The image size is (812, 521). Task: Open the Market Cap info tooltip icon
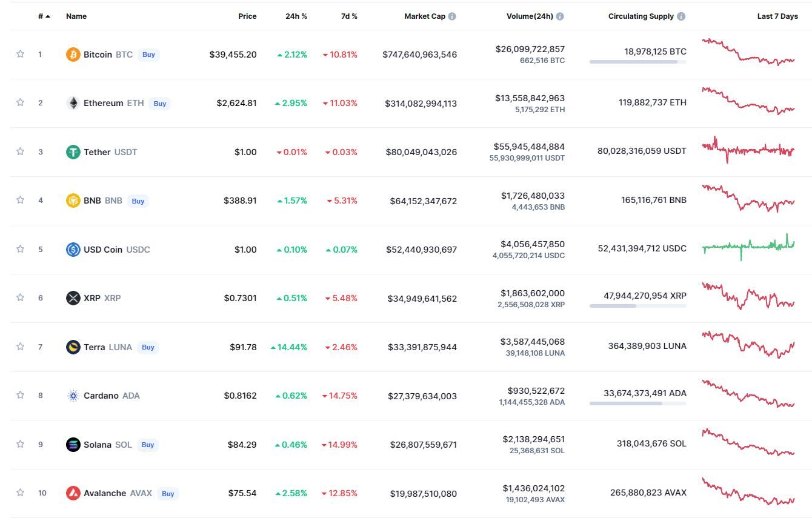tap(452, 16)
